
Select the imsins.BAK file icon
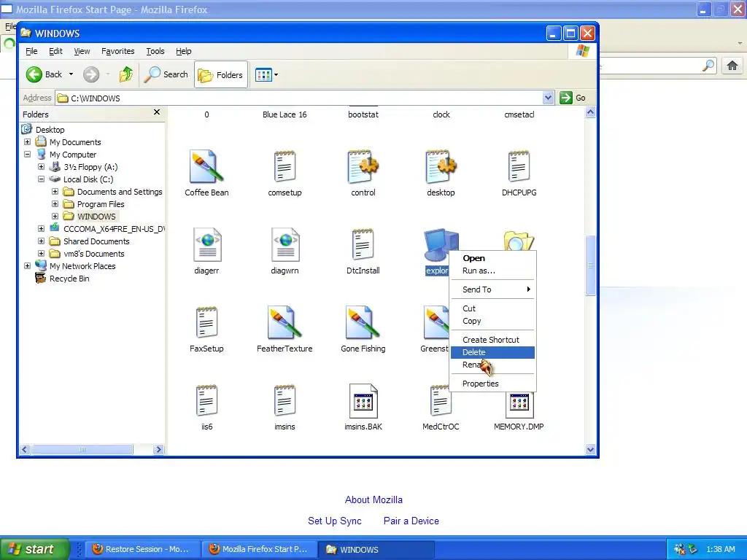(363, 401)
